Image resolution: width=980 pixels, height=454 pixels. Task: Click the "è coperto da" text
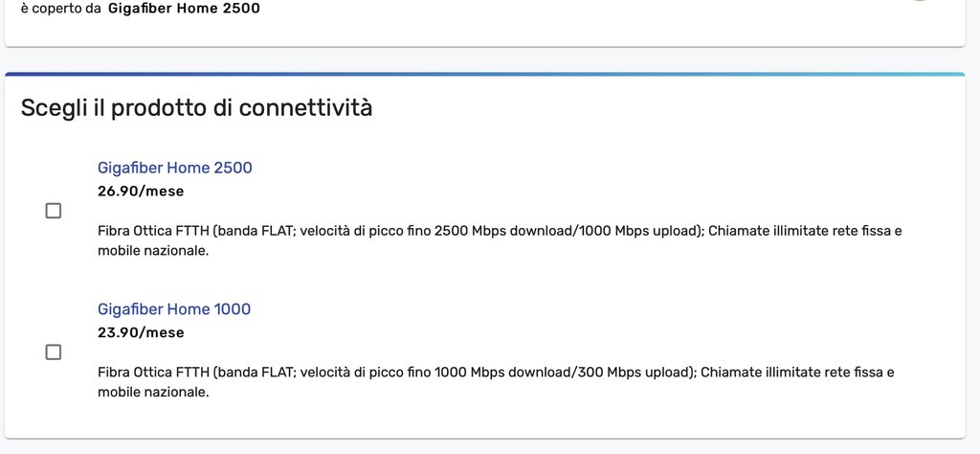[x=60, y=9]
